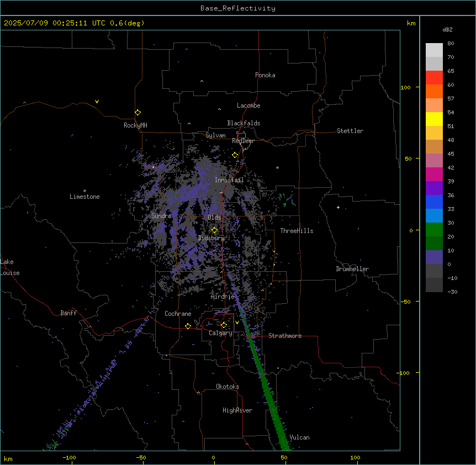Click the Vulcan town label
The image size is (476, 465).
pos(300,437)
